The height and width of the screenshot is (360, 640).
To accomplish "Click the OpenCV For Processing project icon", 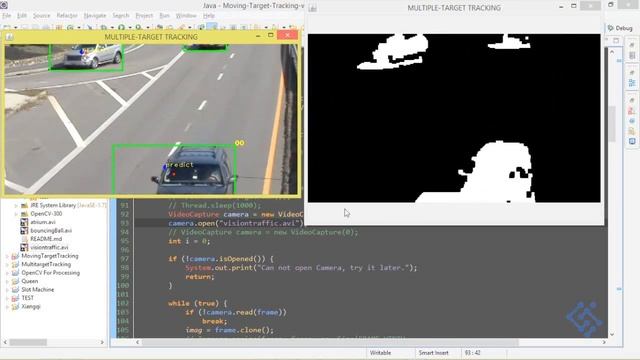I will (x=15, y=273).
